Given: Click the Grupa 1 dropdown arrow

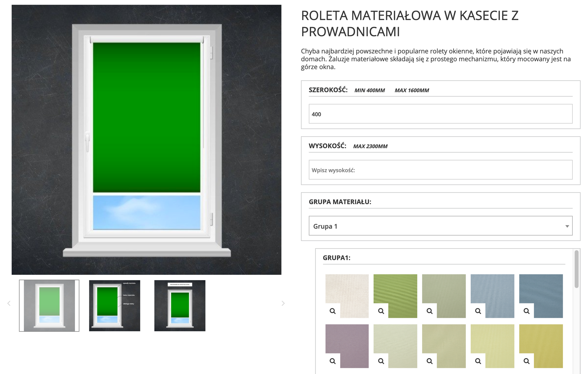Looking at the screenshot, I should click(x=567, y=226).
